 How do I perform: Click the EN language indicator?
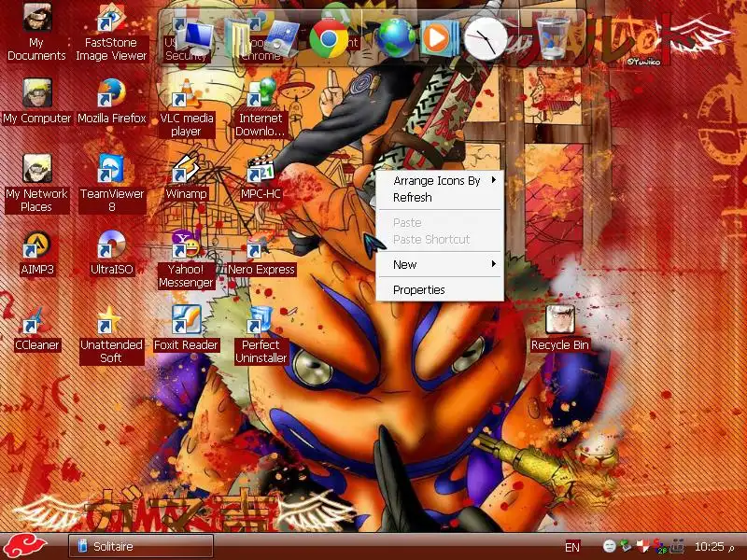[572, 547]
